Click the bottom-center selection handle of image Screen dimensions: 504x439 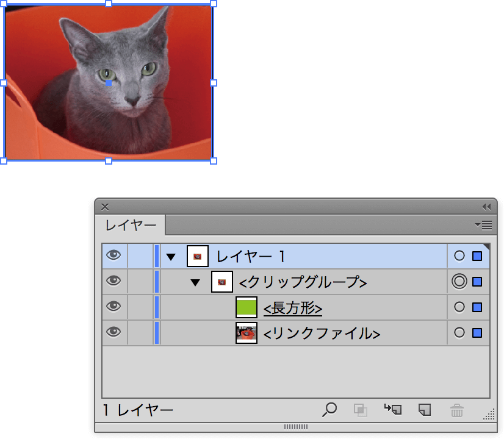(x=109, y=161)
